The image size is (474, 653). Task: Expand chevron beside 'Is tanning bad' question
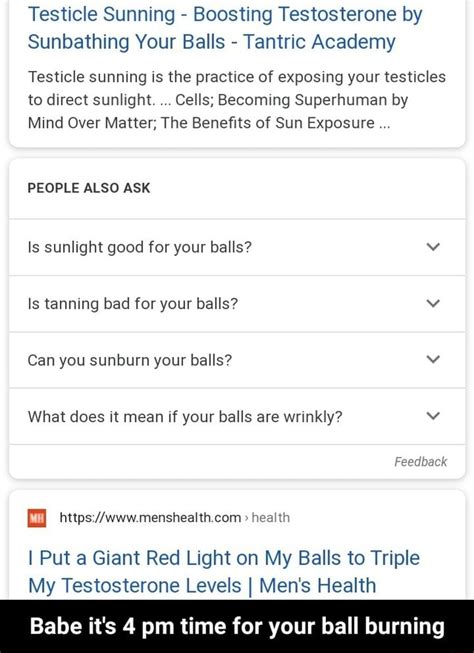click(x=433, y=303)
